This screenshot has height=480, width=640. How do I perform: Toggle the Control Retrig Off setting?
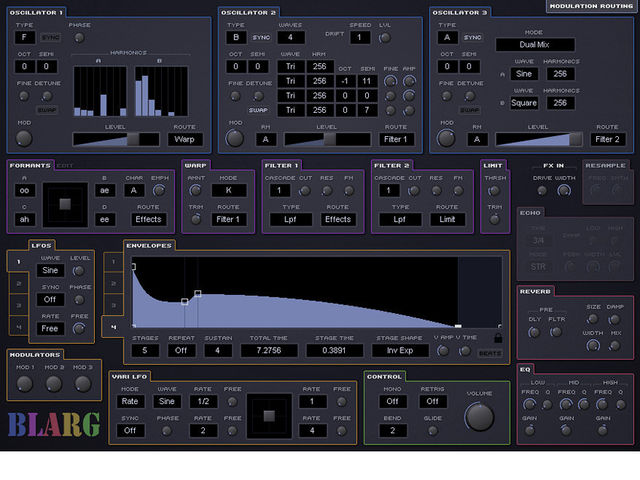433,401
